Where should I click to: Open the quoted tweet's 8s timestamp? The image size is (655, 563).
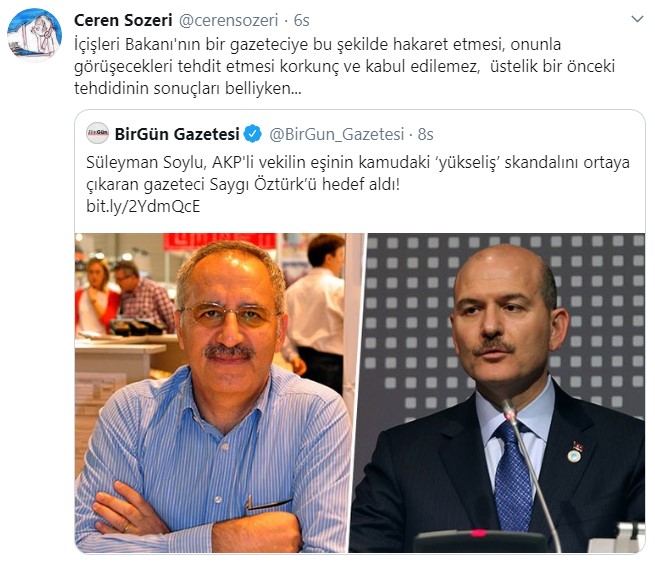(x=425, y=134)
